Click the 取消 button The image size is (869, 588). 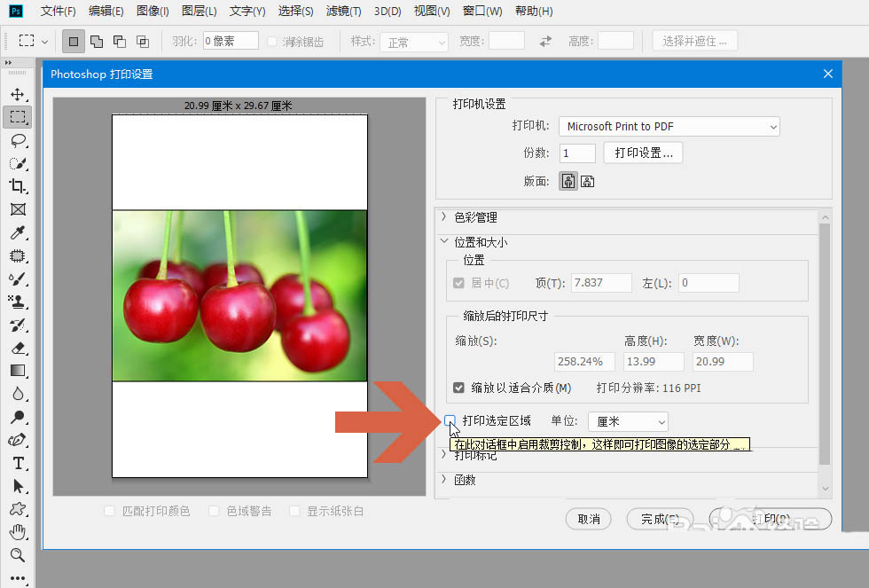pos(589,519)
